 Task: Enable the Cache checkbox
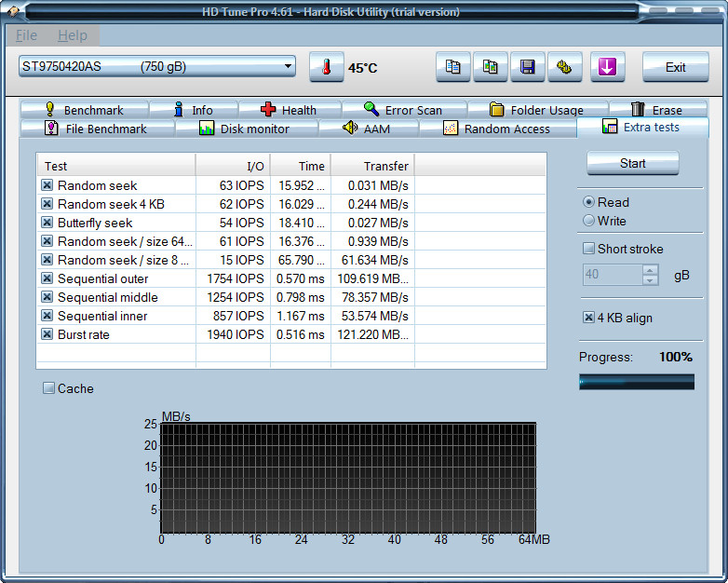click(49, 388)
